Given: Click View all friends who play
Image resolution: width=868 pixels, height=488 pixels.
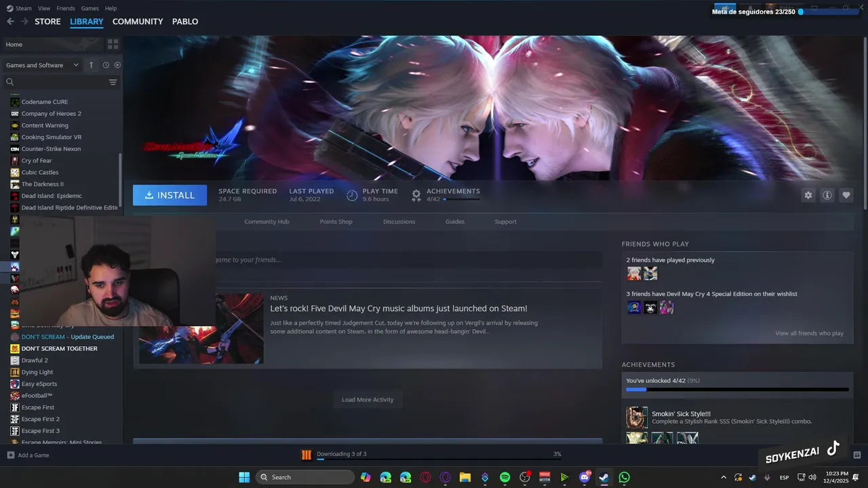Looking at the screenshot, I should point(809,333).
